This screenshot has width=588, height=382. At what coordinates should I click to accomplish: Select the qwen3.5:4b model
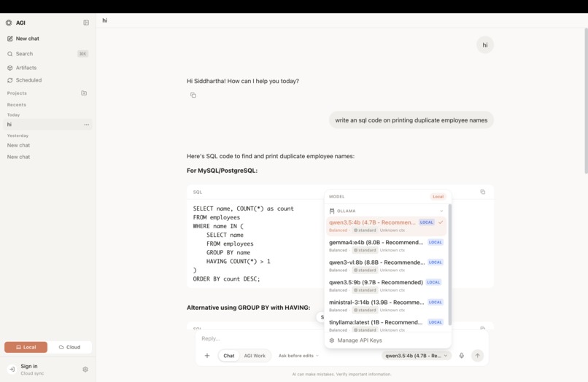(x=386, y=226)
